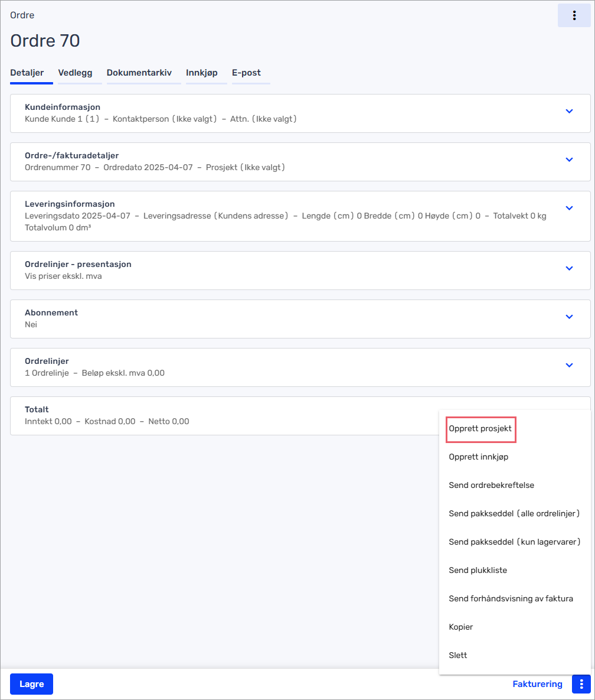Expand the Ordre-/fakturadetaljer section chevron
Viewport: 595px width, 700px height.
[x=569, y=159]
